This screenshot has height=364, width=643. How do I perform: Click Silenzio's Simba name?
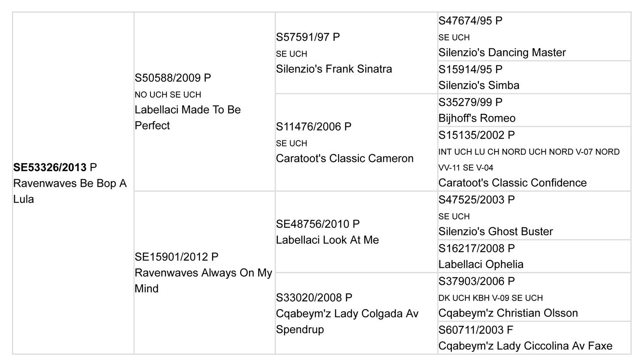click(x=478, y=85)
